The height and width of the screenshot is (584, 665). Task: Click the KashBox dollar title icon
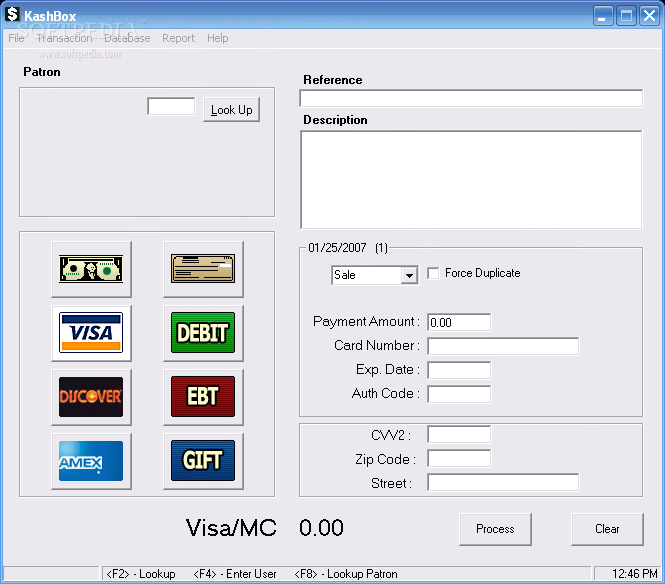pos(12,14)
